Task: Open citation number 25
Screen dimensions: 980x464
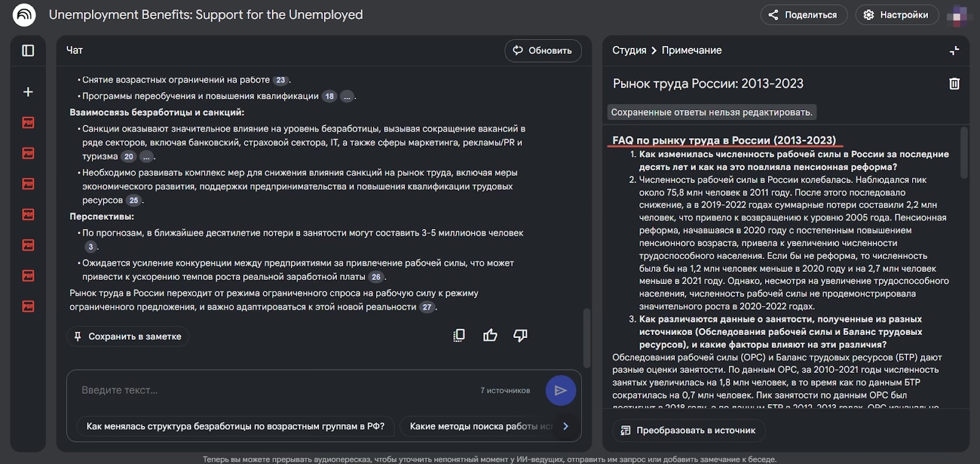Action: (134, 201)
